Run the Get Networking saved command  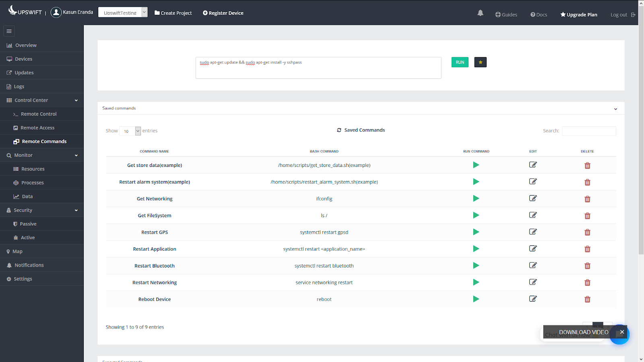click(476, 198)
